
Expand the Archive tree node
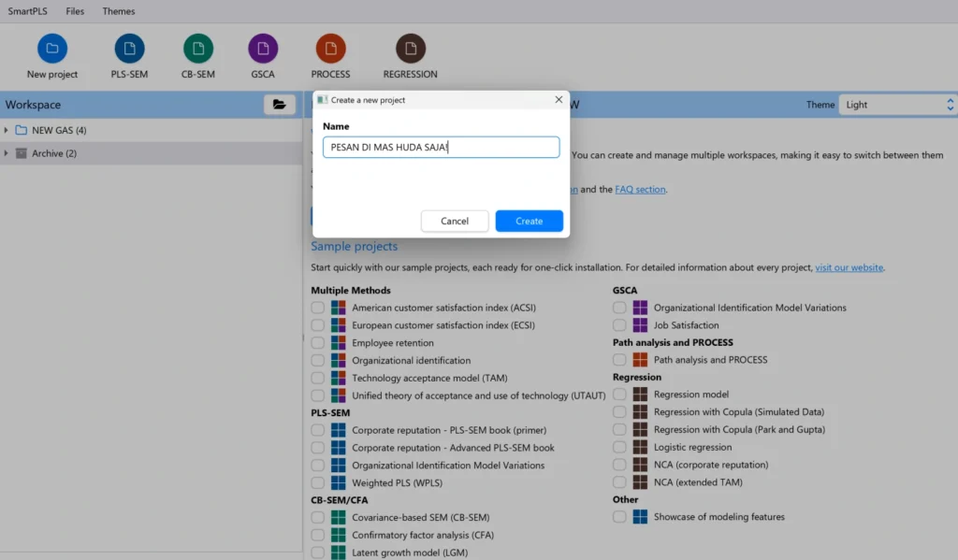7,153
